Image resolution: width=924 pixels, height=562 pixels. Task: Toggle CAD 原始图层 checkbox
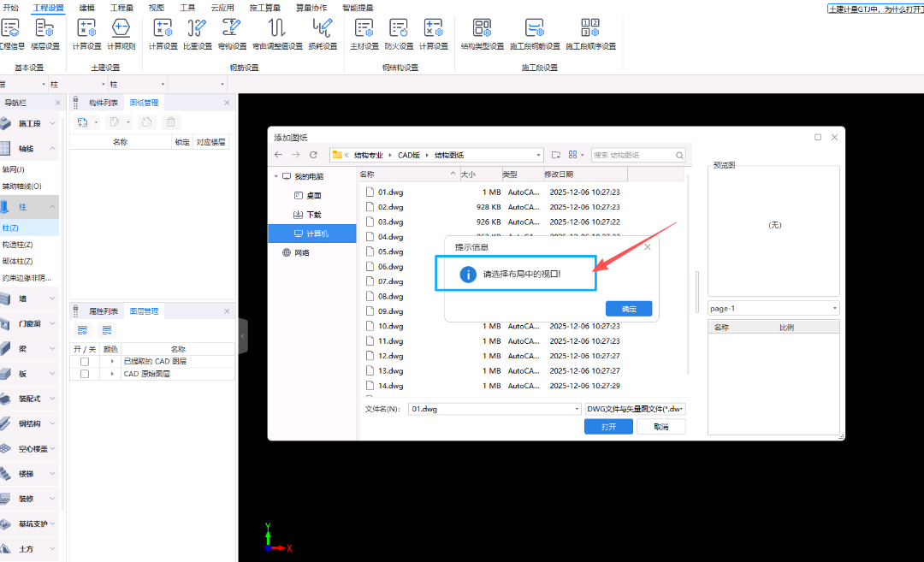click(x=85, y=374)
